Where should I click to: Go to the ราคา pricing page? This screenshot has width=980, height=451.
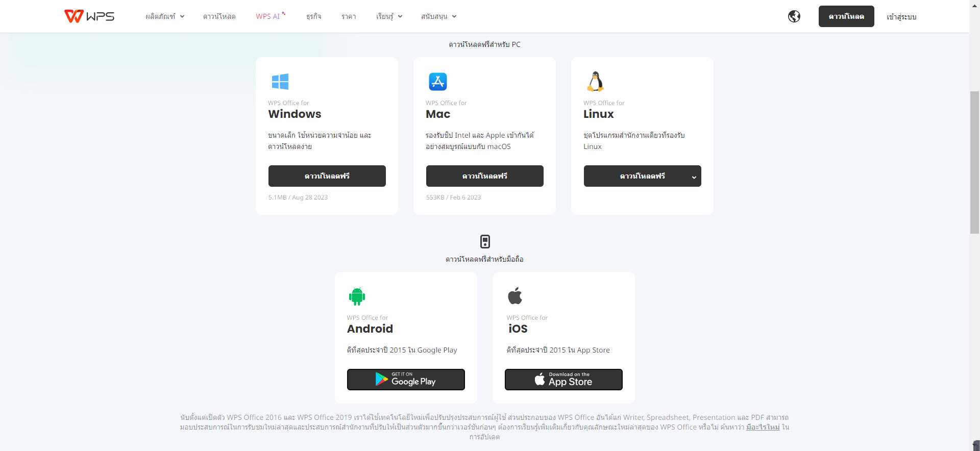tap(349, 16)
